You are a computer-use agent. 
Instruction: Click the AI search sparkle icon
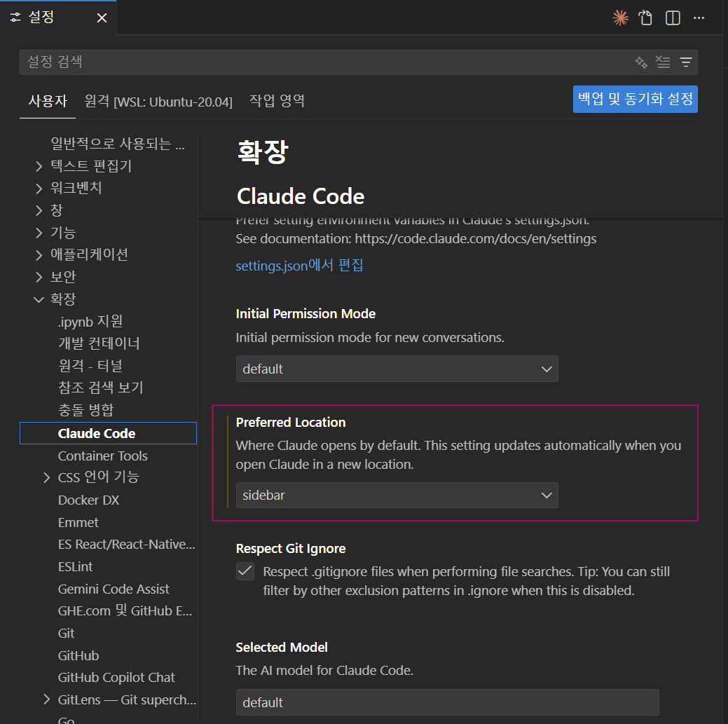tap(641, 62)
